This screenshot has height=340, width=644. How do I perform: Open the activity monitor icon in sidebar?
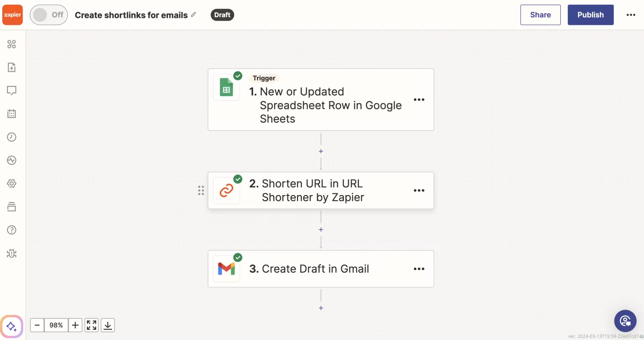11,160
